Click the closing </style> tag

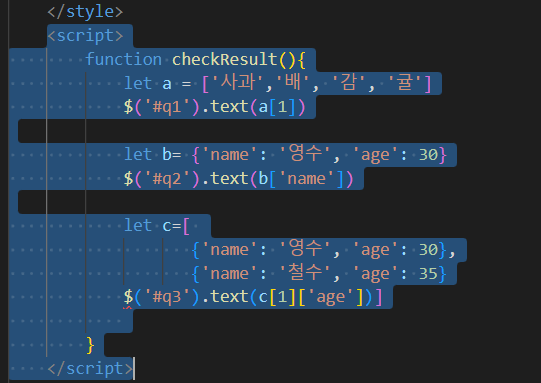85,12
